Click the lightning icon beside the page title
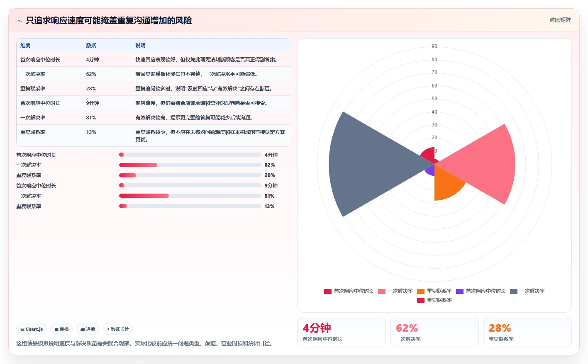Screen dimensions: 588x364 [x=20, y=21]
